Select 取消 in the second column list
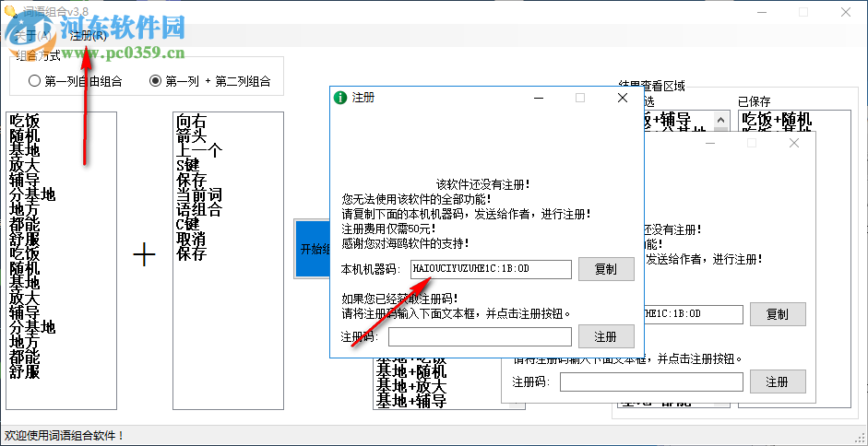The width and height of the screenshot is (868, 446). click(191, 239)
